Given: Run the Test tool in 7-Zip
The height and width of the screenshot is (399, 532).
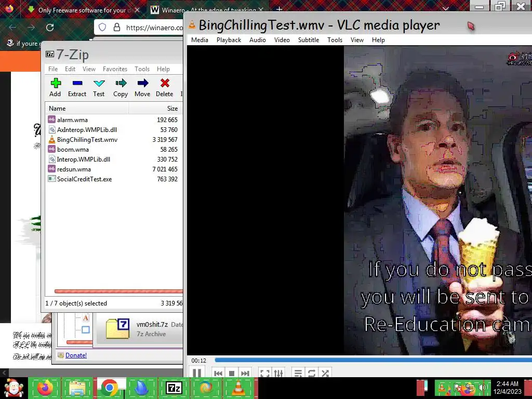Looking at the screenshot, I should click(x=99, y=87).
